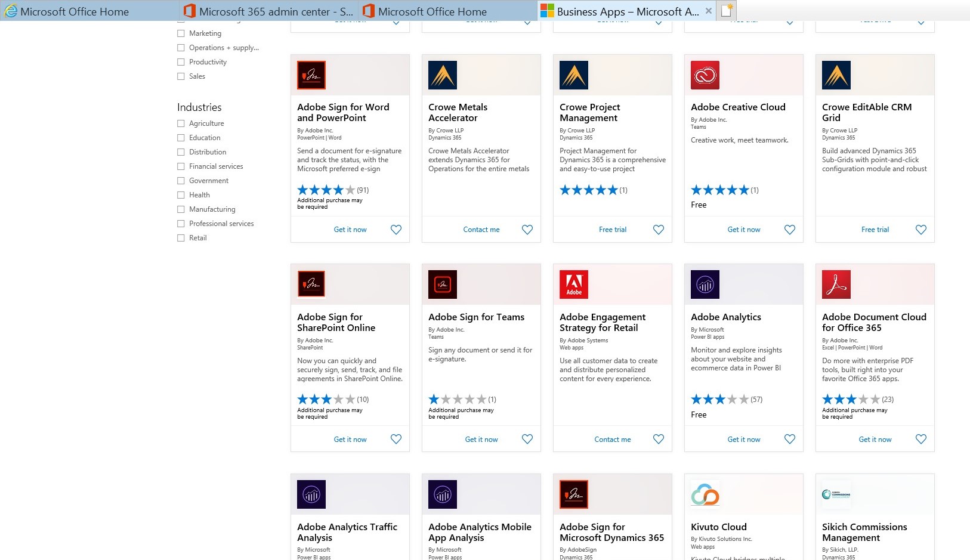Get it now for Adobe Analytics
Screen dimensions: 970x560
(744, 440)
